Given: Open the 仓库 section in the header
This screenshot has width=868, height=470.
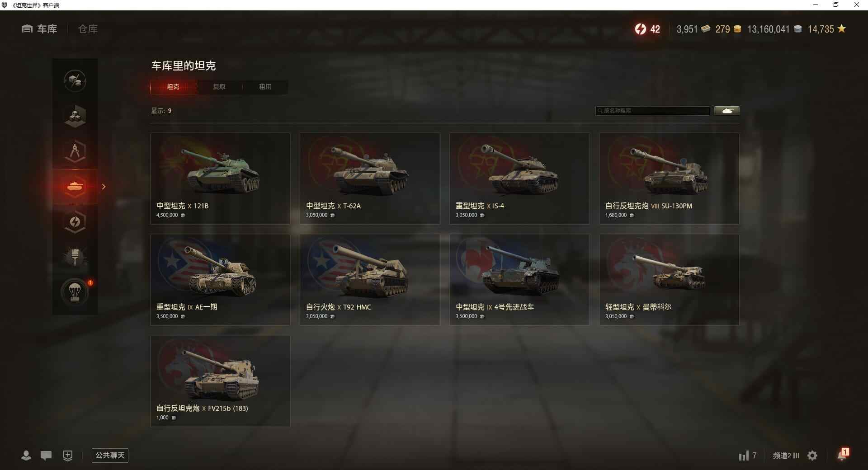Looking at the screenshot, I should 88,29.
